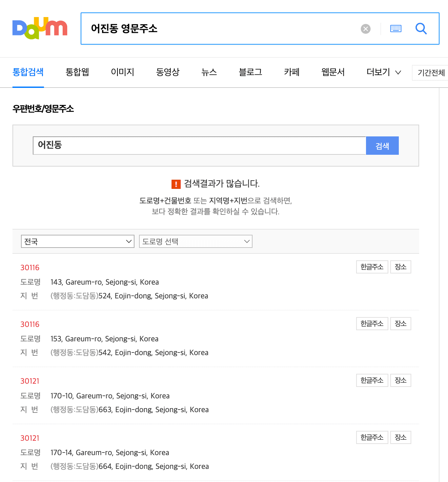Click the blue 검색 search button
The width and height of the screenshot is (448, 482).
tap(382, 145)
